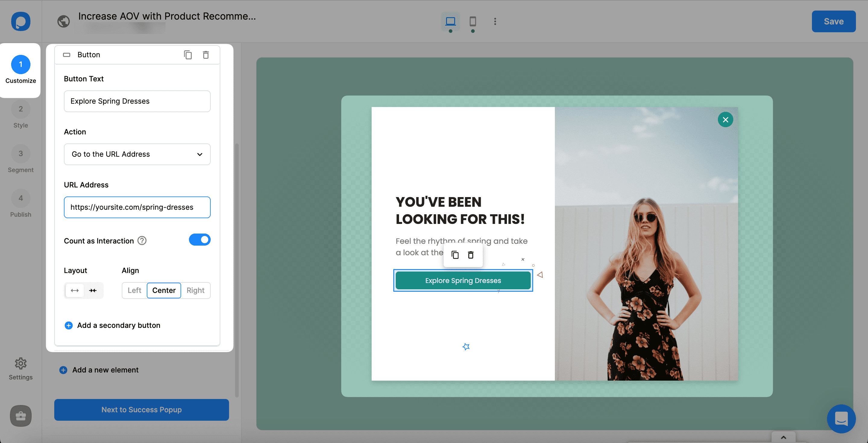Select Center alignment for button
Image resolution: width=868 pixels, height=443 pixels.
(x=164, y=290)
